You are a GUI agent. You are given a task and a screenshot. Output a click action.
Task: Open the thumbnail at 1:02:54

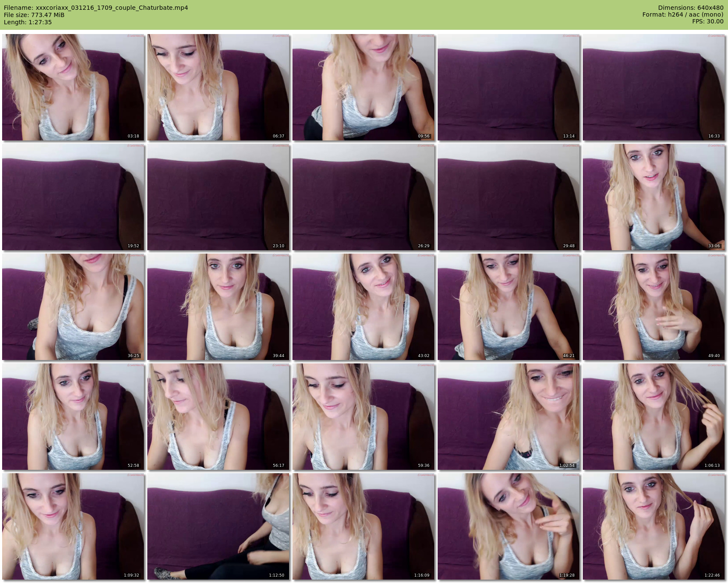click(x=509, y=417)
